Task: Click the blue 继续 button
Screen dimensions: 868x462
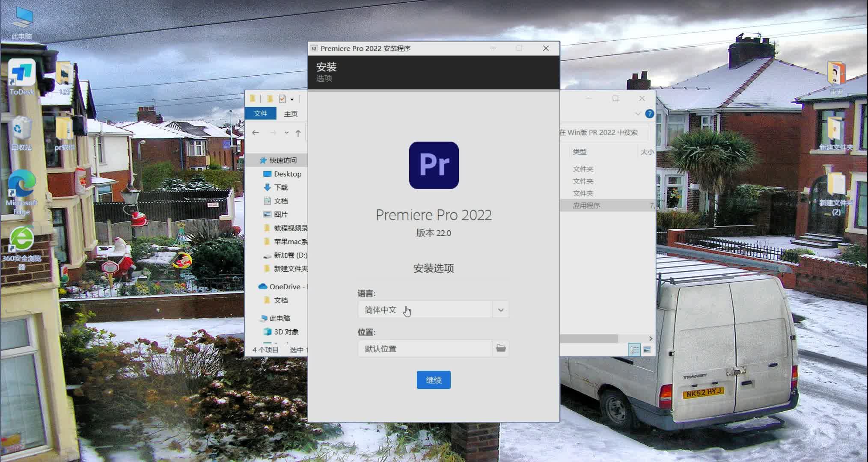Action: 434,380
